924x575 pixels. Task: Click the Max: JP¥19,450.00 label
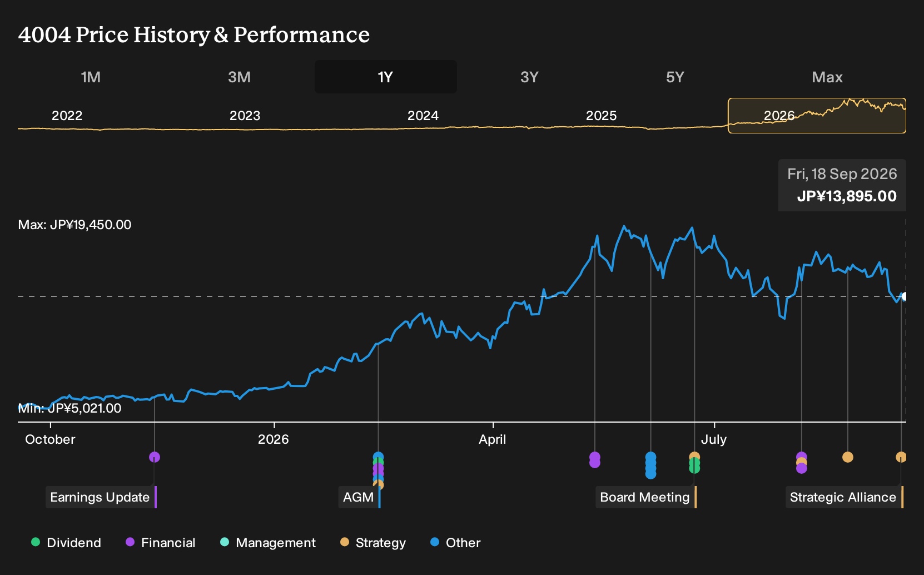(x=75, y=225)
